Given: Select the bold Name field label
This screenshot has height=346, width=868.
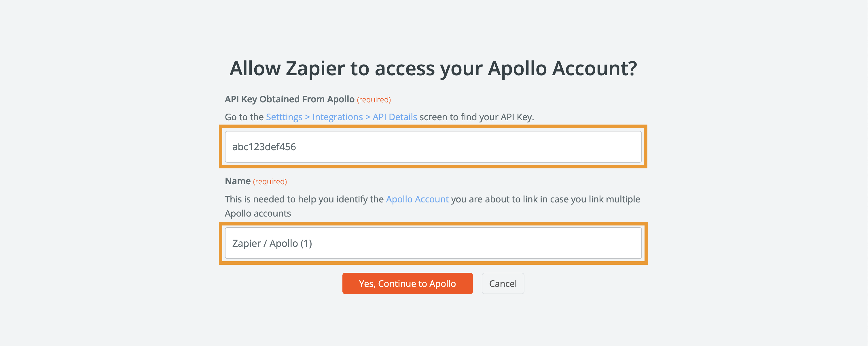Looking at the screenshot, I should tap(238, 181).
